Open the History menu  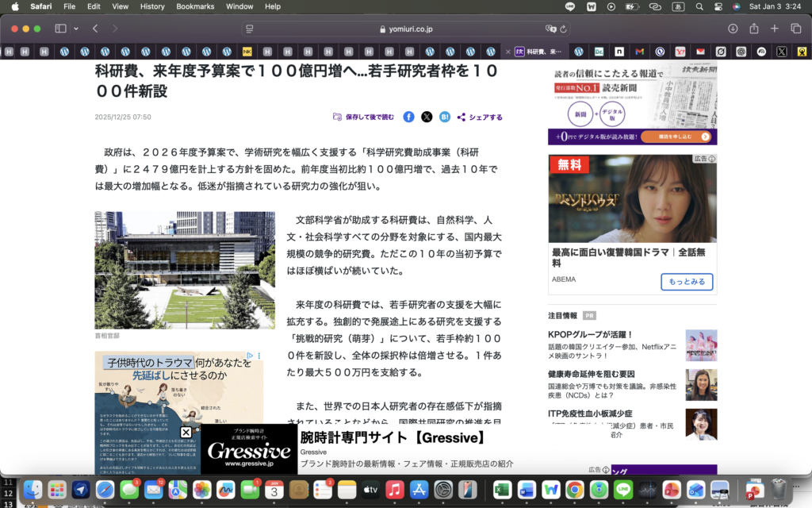(x=151, y=6)
